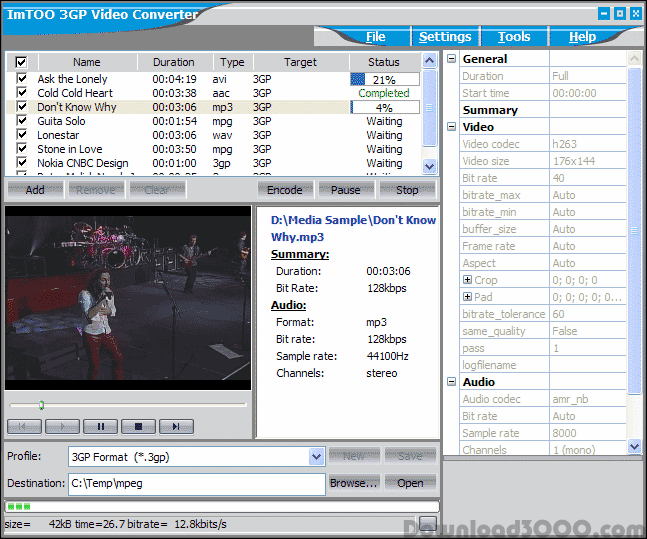
Task: Toggle the select-all checkbox in list header
Action: click(x=21, y=62)
